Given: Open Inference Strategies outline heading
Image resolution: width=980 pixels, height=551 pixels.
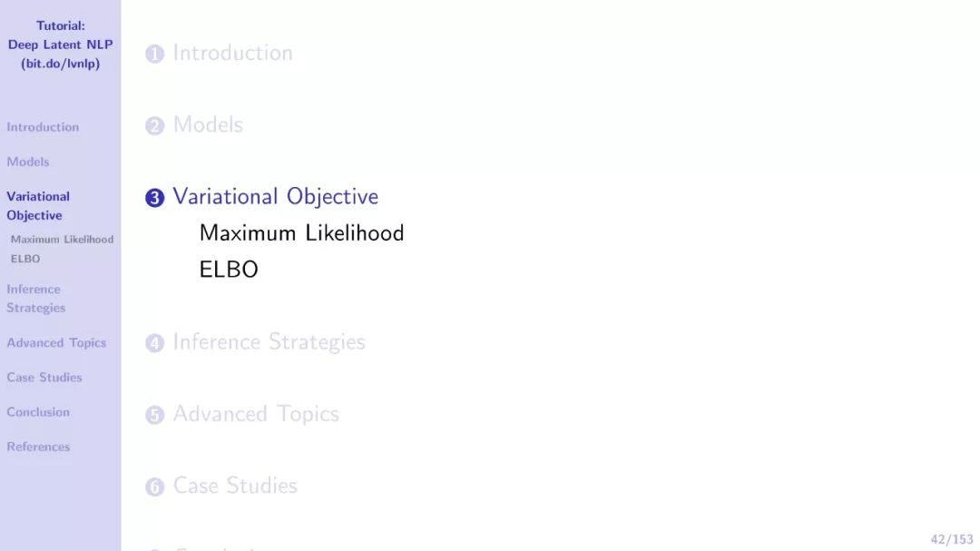Looking at the screenshot, I should [269, 341].
